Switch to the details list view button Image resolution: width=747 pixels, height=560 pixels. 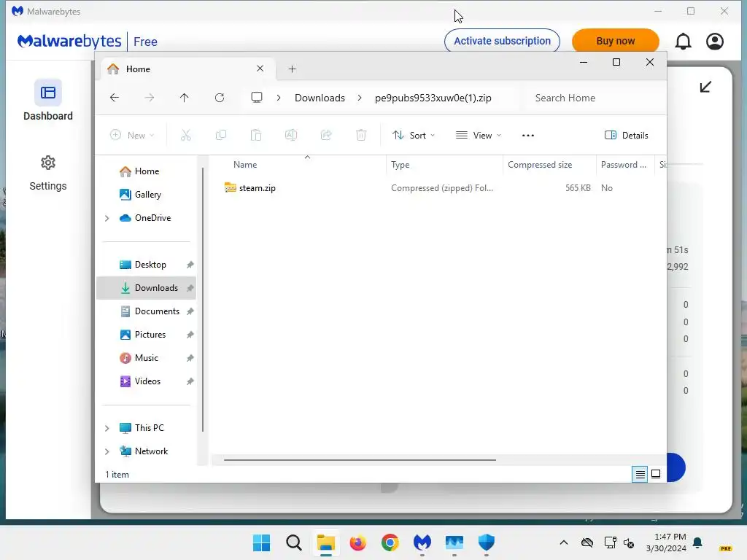[640, 474]
